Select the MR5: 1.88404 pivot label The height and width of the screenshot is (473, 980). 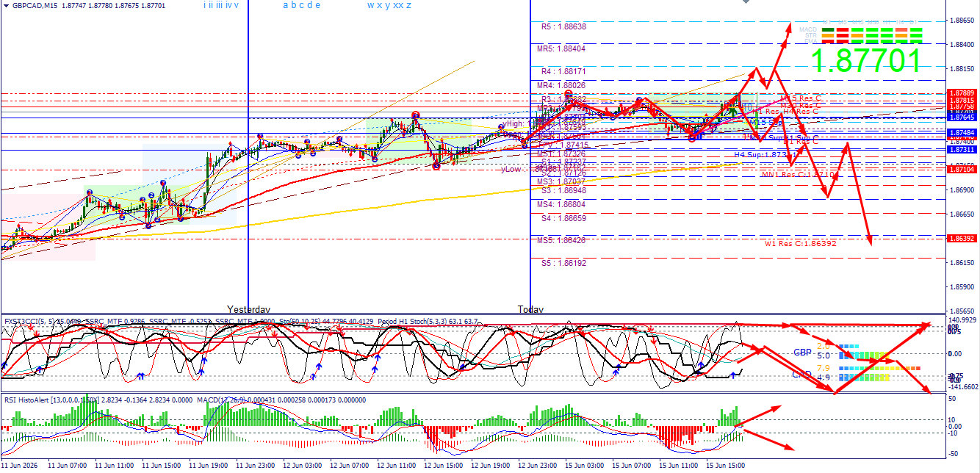(x=561, y=49)
